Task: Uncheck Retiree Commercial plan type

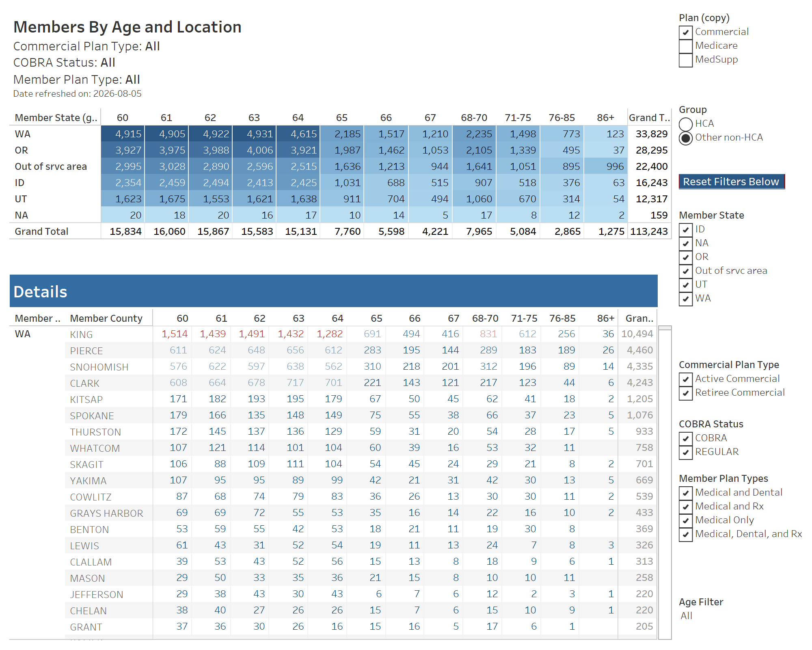Action: [686, 393]
